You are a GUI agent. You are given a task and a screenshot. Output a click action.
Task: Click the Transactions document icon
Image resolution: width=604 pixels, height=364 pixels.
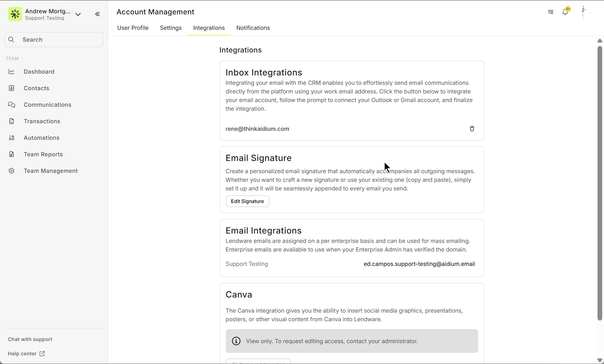tap(12, 121)
